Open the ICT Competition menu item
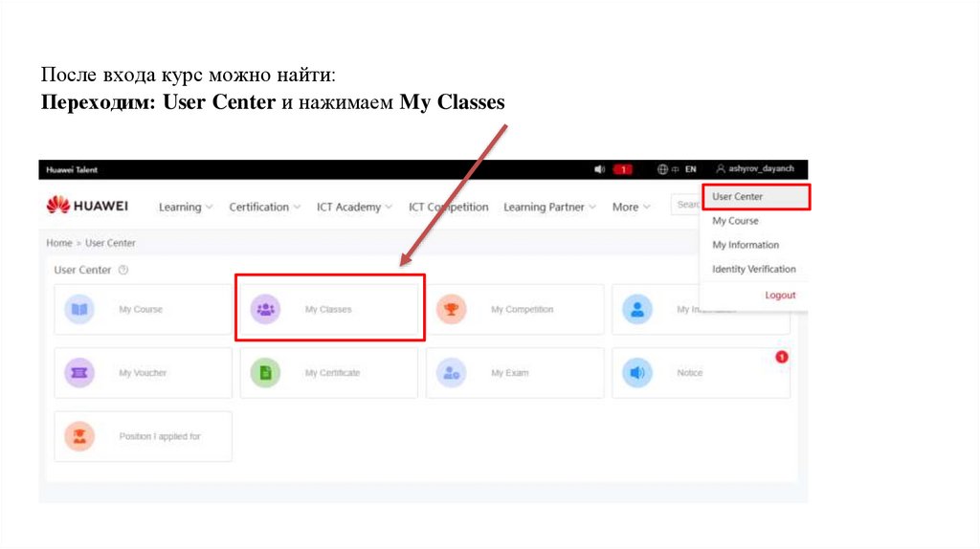This screenshot has height=549, width=980. [448, 207]
